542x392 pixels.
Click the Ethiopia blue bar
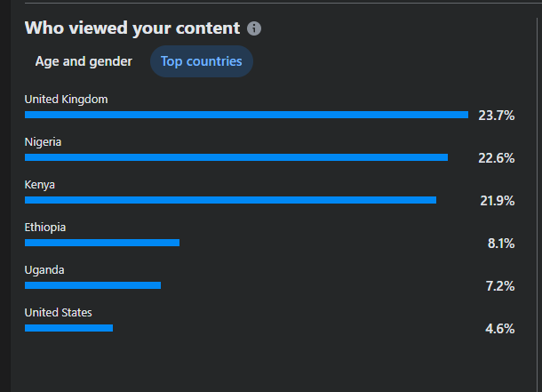(102, 243)
